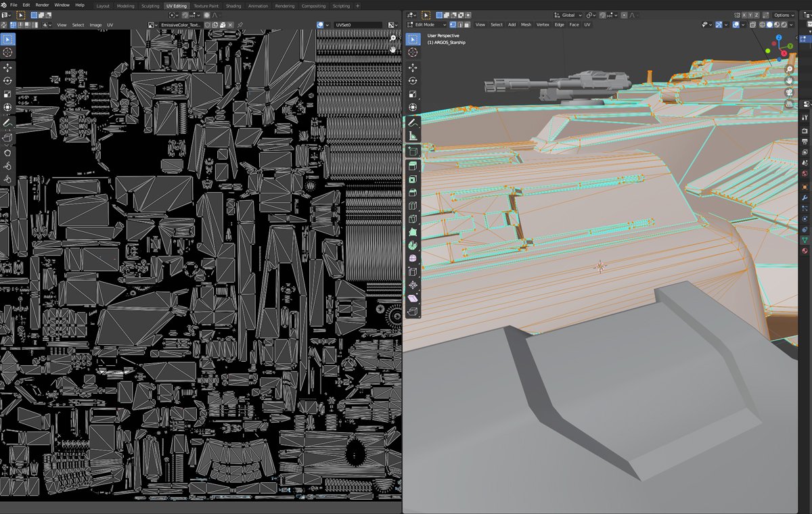Open the Render menu in top bar
Viewport: 812px width, 514px height.
[x=42, y=5]
